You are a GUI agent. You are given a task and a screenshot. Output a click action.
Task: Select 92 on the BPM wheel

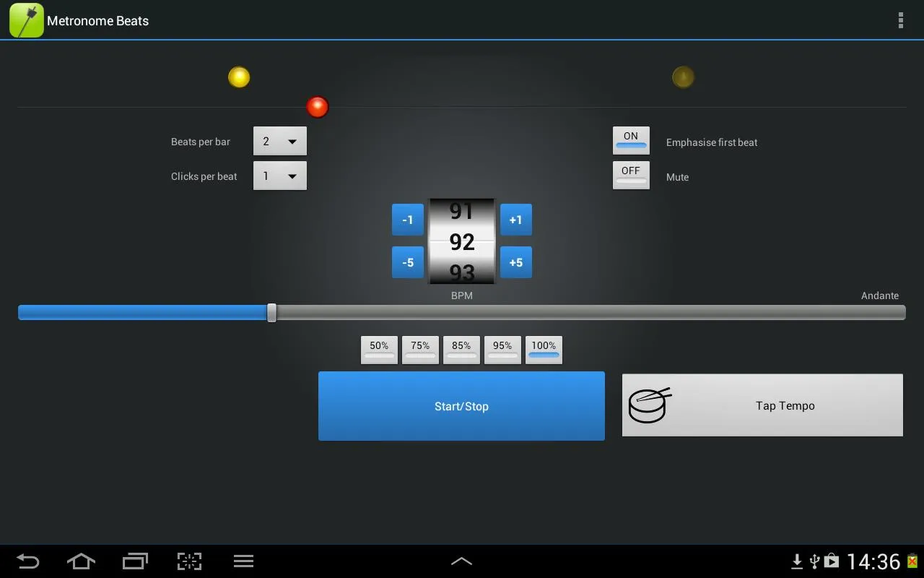point(462,242)
